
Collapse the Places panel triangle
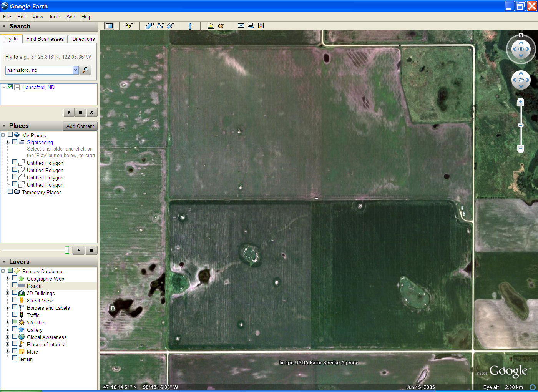[4, 126]
